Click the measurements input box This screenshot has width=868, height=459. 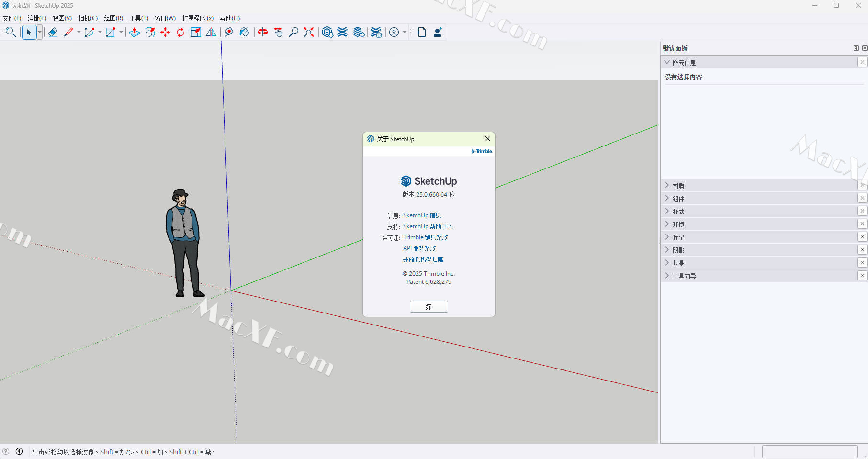pos(810,452)
